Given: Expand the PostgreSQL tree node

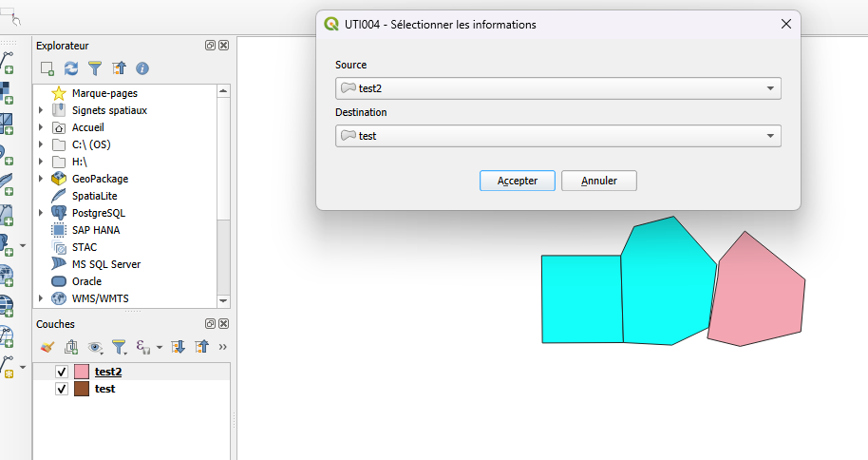Looking at the screenshot, I should point(41,213).
